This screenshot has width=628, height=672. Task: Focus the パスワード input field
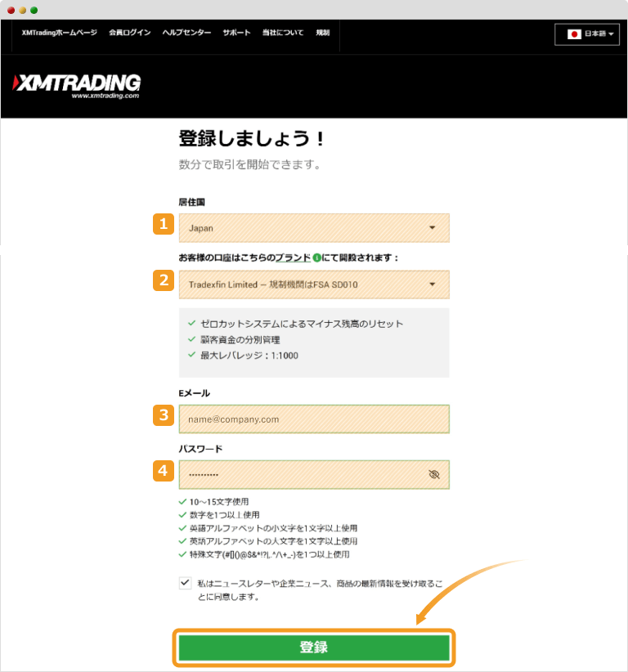click(314, 474)
